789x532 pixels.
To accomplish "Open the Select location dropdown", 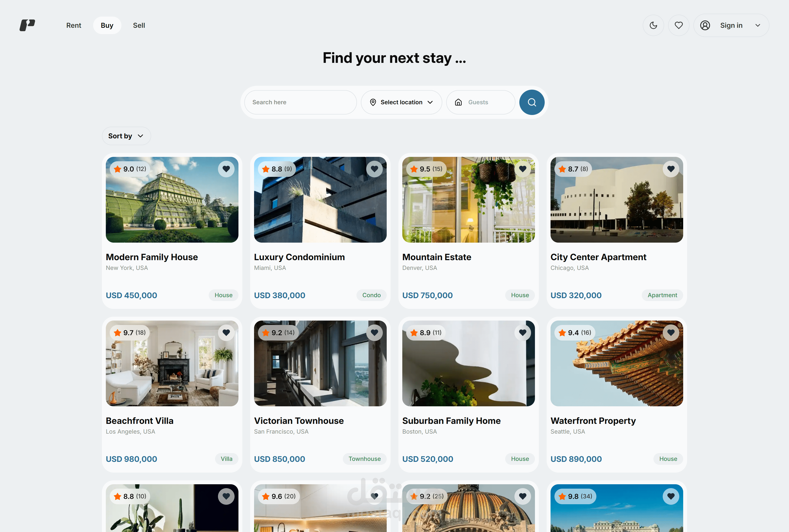I will [x=401, y=102].
